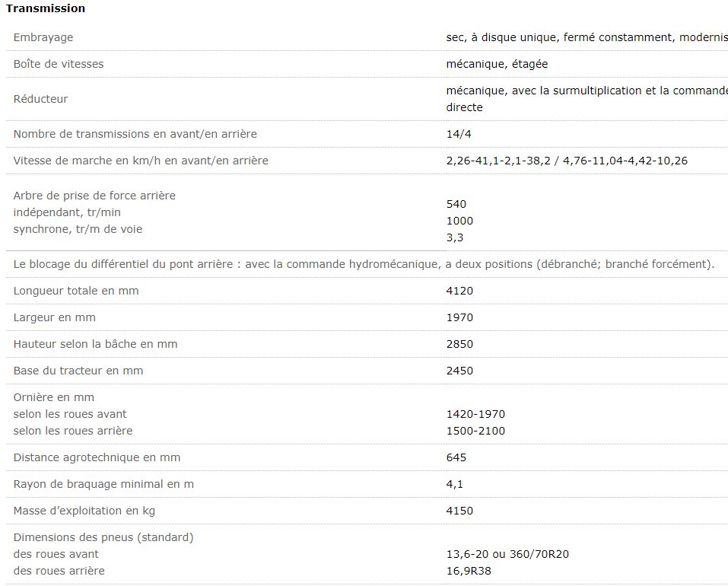
Task: Click the 540 tr/min value
Action: click(456, 204)
